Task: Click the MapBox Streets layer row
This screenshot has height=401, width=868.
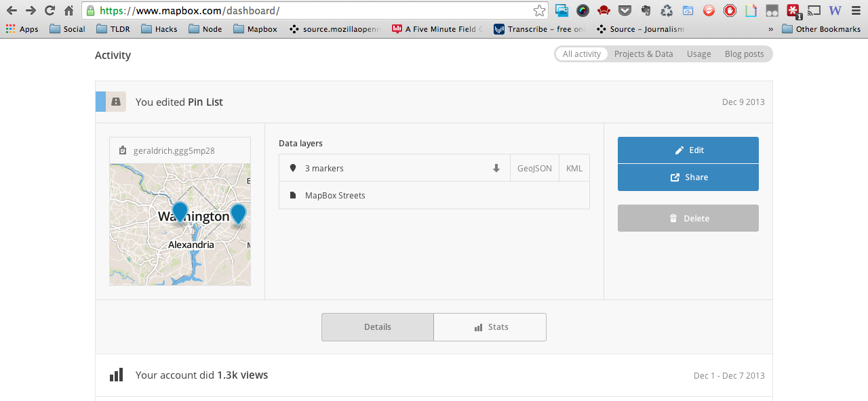Action: (434, 195)
